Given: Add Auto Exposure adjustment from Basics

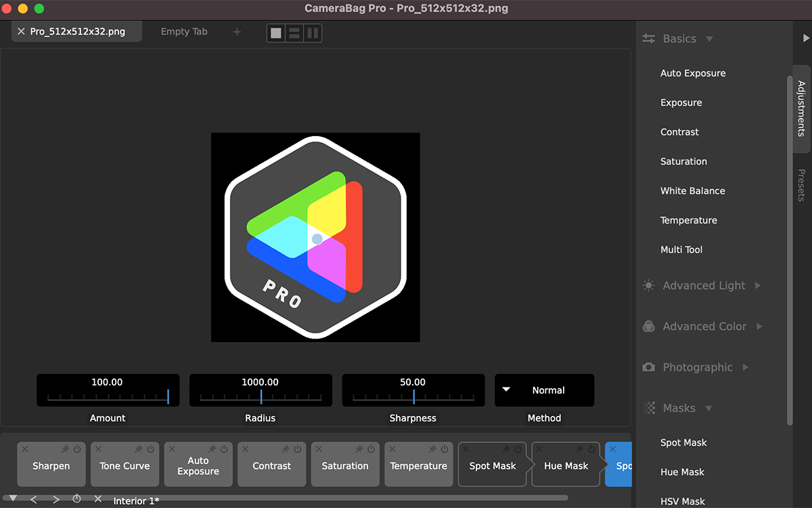Looking at the screenshot, I should [x=693, y=73].
